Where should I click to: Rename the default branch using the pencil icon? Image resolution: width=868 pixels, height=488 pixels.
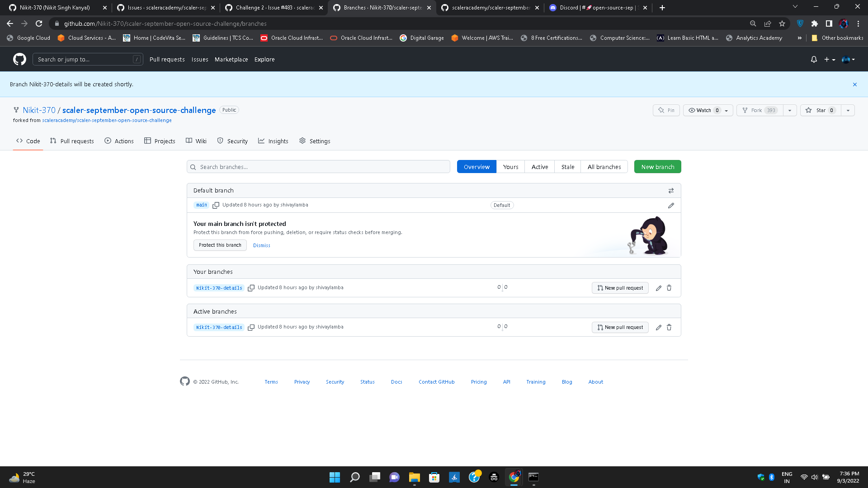pos(671,205)
